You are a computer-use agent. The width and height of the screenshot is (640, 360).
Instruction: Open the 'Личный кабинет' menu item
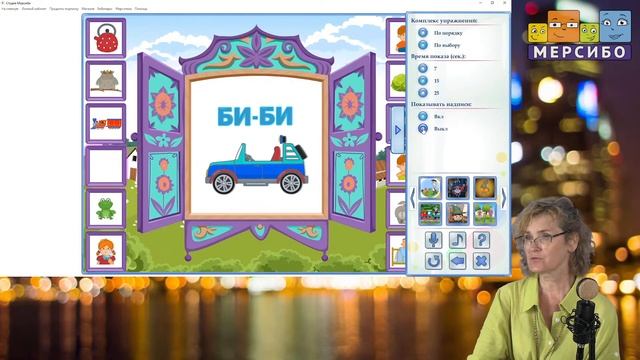pos(34,9)
